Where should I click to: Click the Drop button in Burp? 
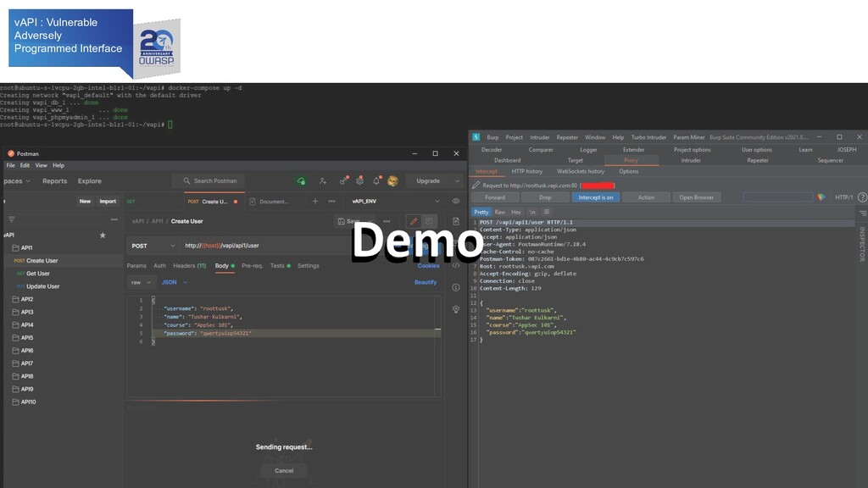tap(545, 197)
